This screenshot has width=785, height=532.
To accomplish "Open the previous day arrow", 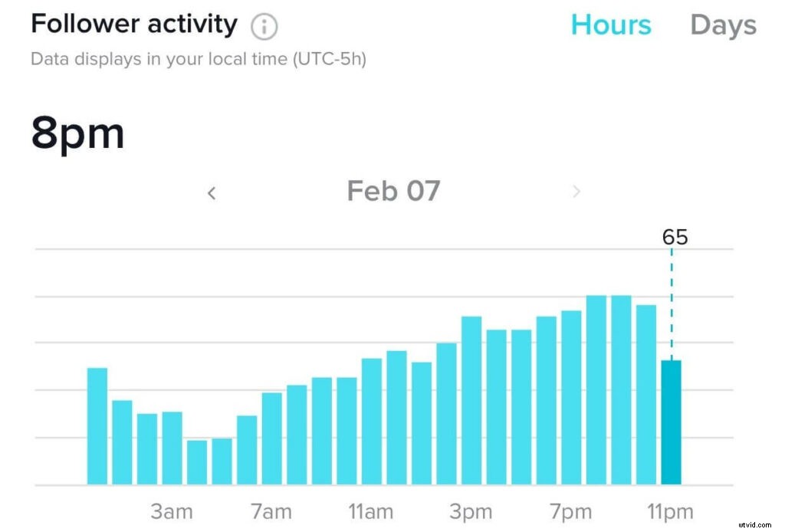I will [x=211, y=192].
